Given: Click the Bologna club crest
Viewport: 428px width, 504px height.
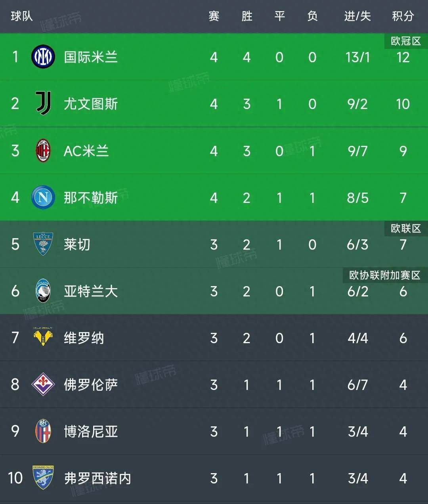Looking at the screenshot, I should point(42,431).
